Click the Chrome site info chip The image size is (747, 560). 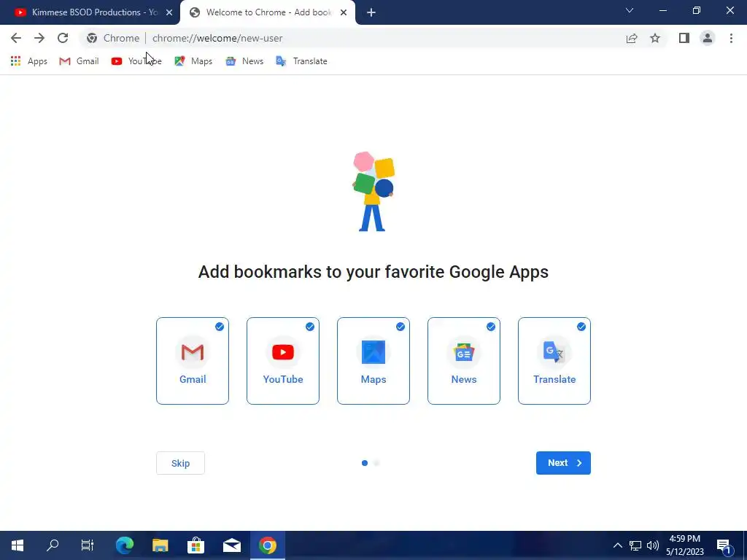(113, 38)
